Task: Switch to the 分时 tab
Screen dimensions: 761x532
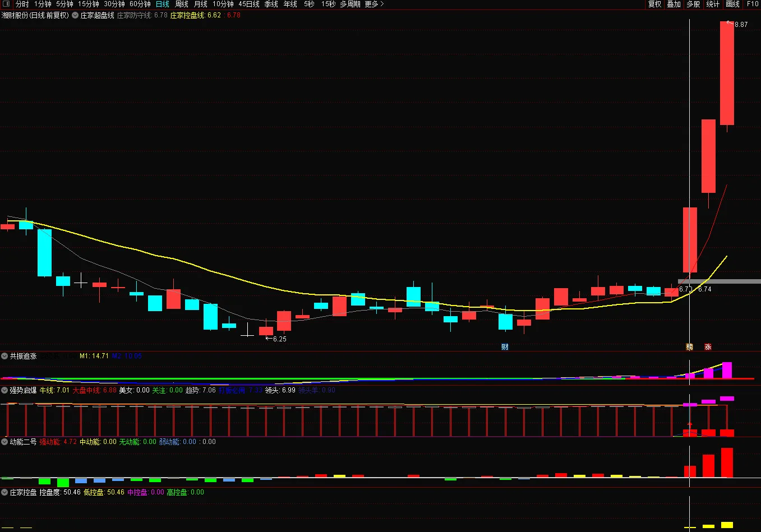Action: 22,4
